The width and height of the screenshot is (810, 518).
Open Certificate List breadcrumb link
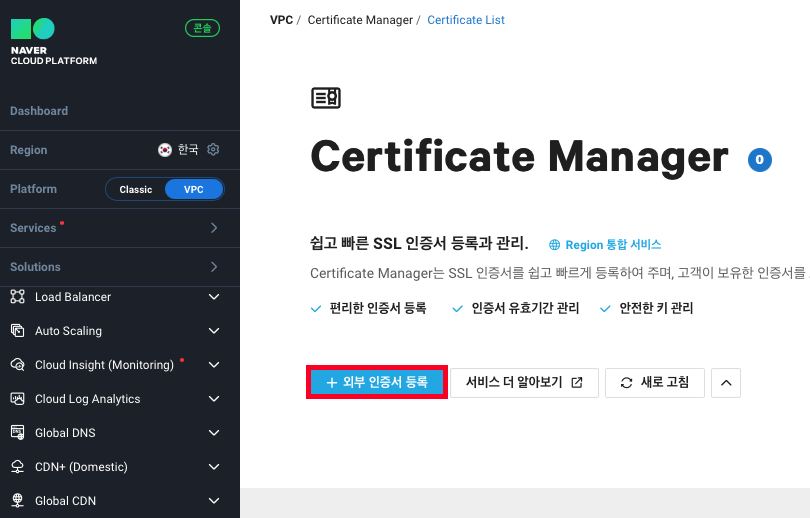tap(466, 20)
